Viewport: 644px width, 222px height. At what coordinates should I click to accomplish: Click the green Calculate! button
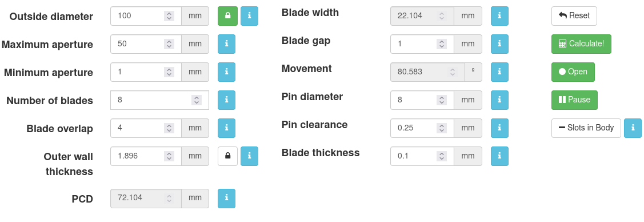coord(581,44)
